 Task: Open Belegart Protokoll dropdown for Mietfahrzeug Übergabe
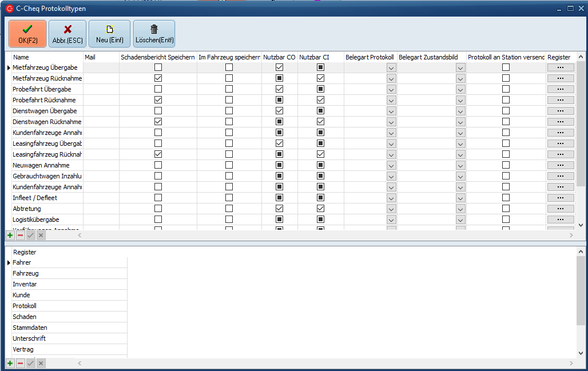391,67
